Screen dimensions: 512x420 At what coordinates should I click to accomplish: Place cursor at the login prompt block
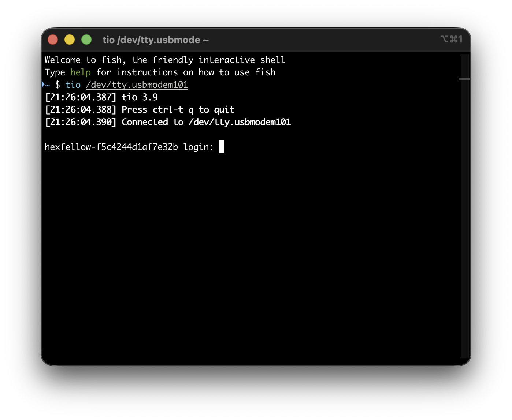click(222, 147)
